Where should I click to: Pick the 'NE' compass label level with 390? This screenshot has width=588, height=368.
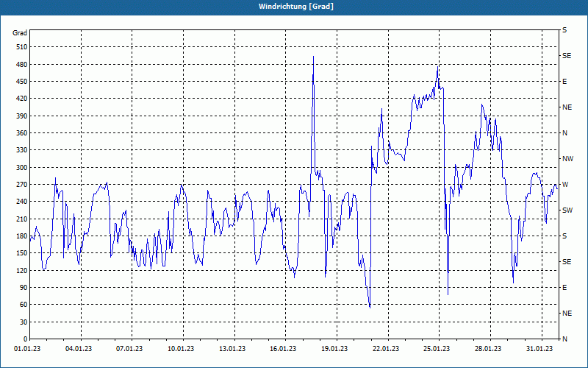[x=567, y=107]
